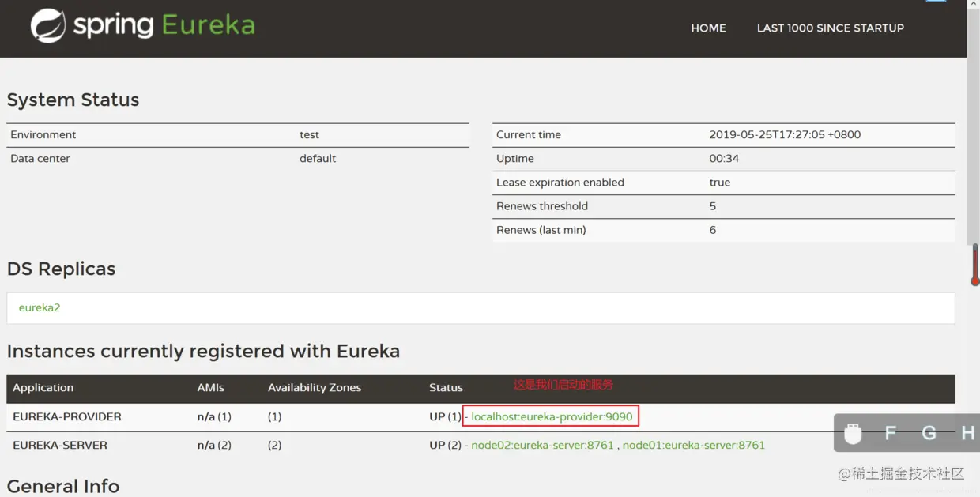Select the Uptime value 00:34
This screenshot has height=497, width=980.
point(724,158)
